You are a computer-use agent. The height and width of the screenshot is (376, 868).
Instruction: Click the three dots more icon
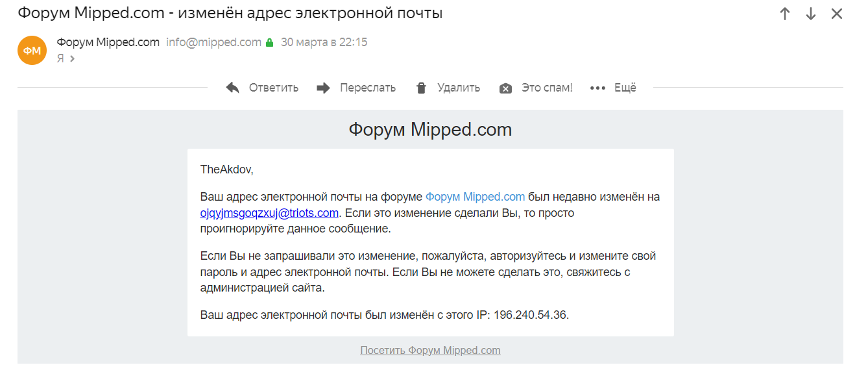pos(597,88)
